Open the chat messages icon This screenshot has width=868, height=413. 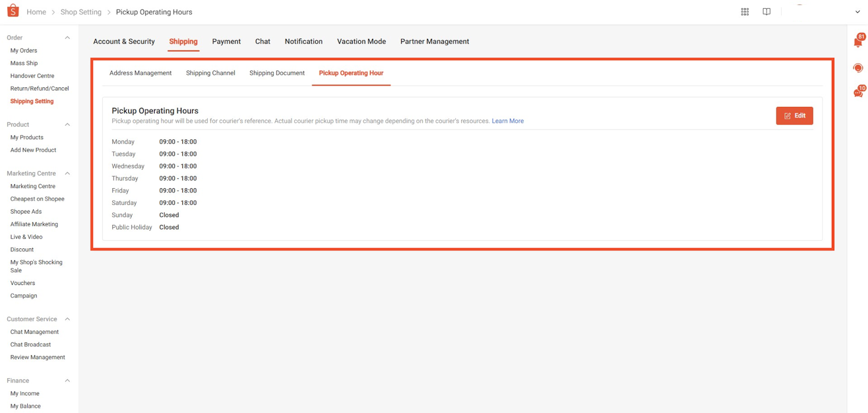pyautogui.click(x=858, y=93)
